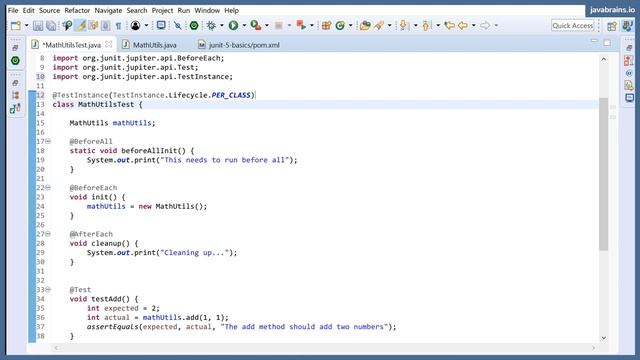640x360 pixels.
Task: Close the MathUtilsTest.java tab
Action: click(109, 44)
